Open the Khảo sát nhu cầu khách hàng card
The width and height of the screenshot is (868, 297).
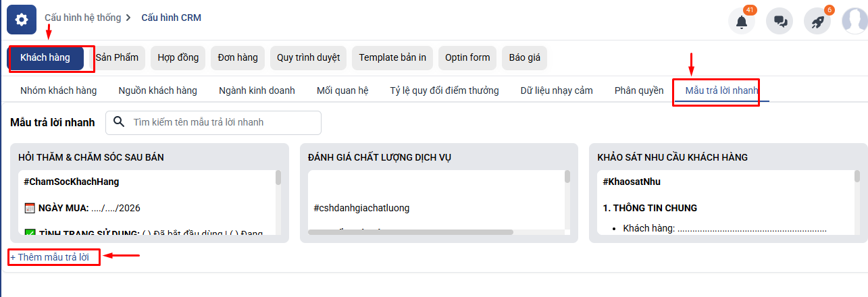(x=672, y=157)
